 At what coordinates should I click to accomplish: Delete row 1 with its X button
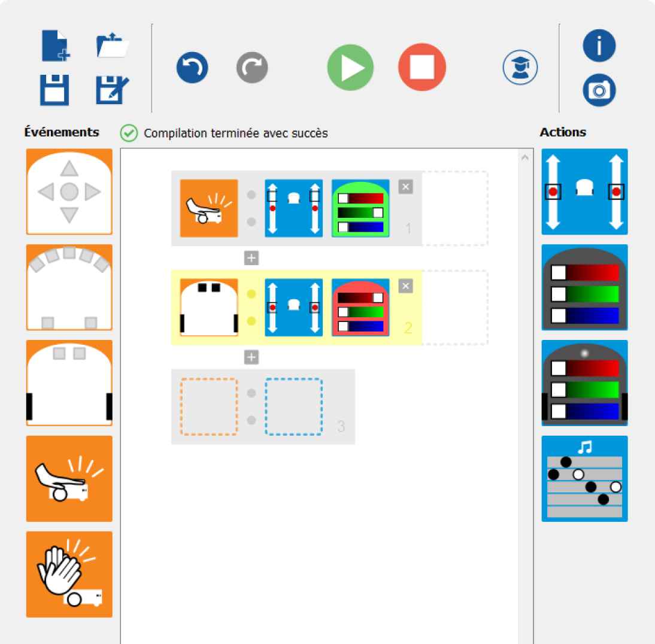405,187
